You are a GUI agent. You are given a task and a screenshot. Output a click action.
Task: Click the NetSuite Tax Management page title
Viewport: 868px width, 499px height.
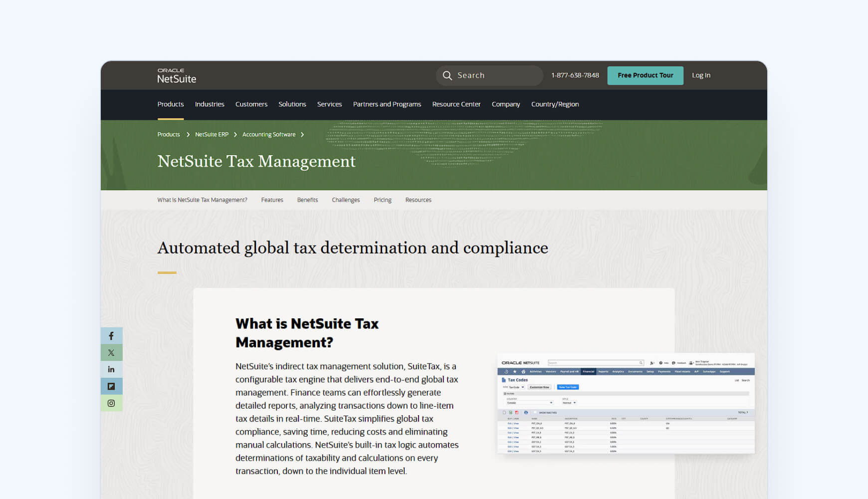(256, 161)
